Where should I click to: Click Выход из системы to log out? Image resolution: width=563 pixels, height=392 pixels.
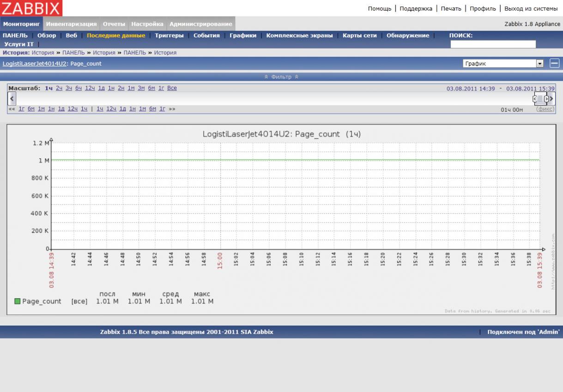point(531,9)
